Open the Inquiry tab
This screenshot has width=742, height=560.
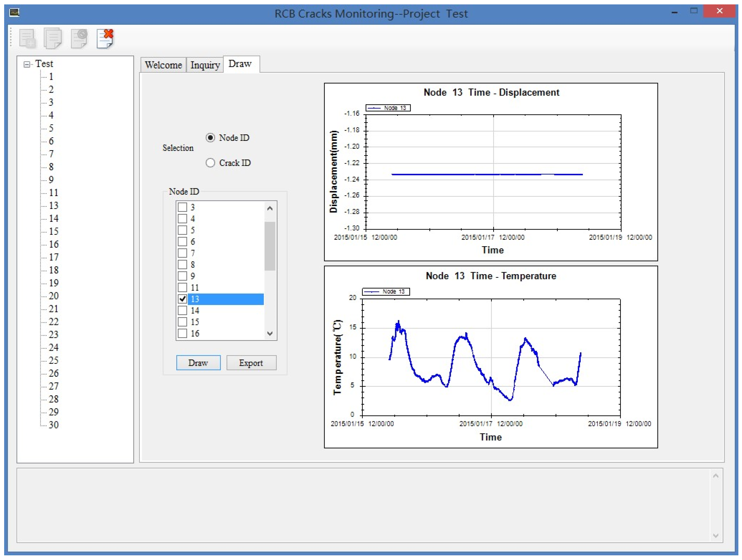[205, 65]
